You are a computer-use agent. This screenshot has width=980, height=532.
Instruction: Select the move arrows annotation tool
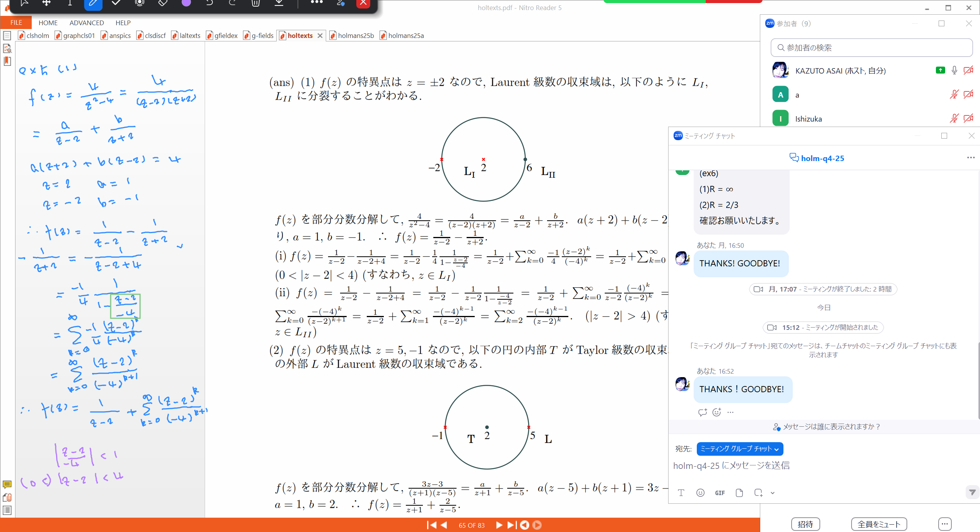point(46,3)
